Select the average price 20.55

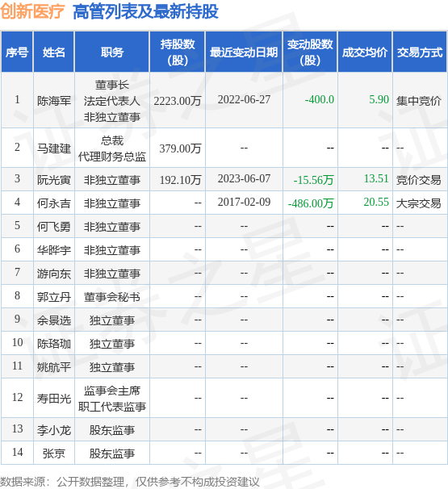[376, 202]
